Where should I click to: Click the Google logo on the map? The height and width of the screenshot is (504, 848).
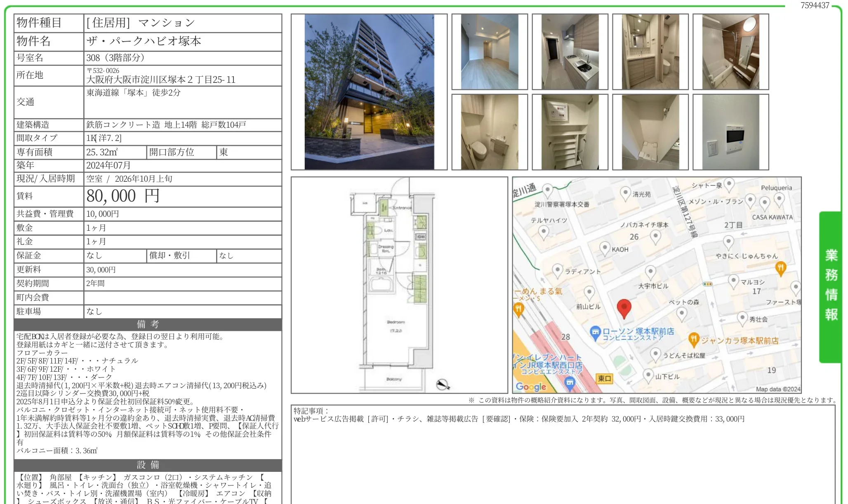click(531, 387)
